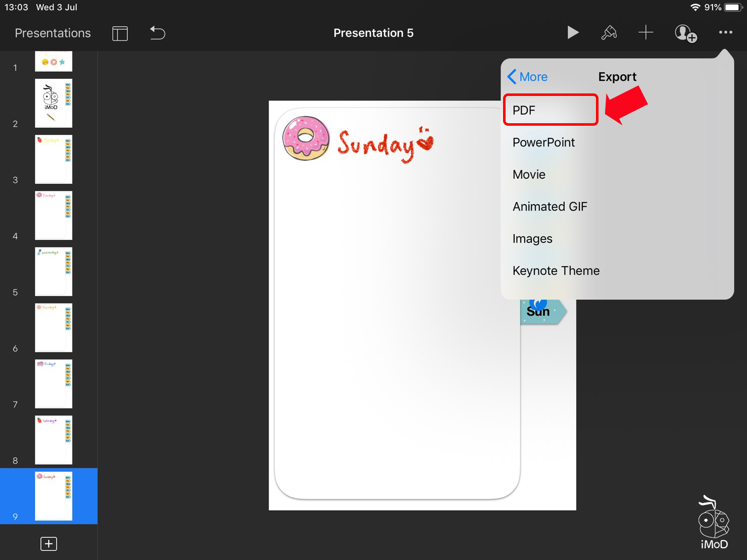Select slide 2 thumbnail with iMoD logo
This screenshot has width=747, height=560.
coord(54,103)
